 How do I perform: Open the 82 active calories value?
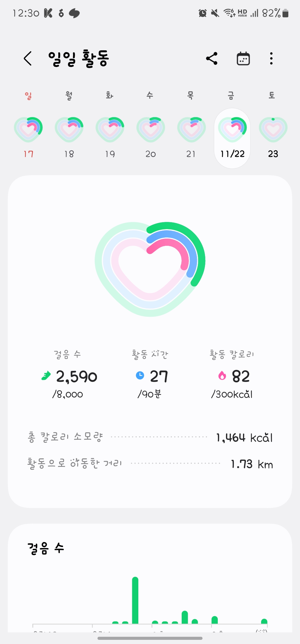[x=241, y=377]
